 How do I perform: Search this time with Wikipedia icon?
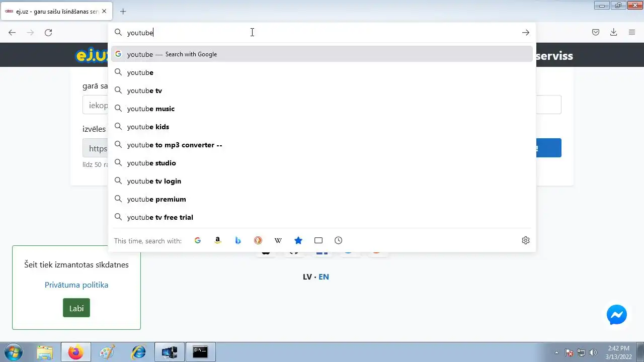278,240
